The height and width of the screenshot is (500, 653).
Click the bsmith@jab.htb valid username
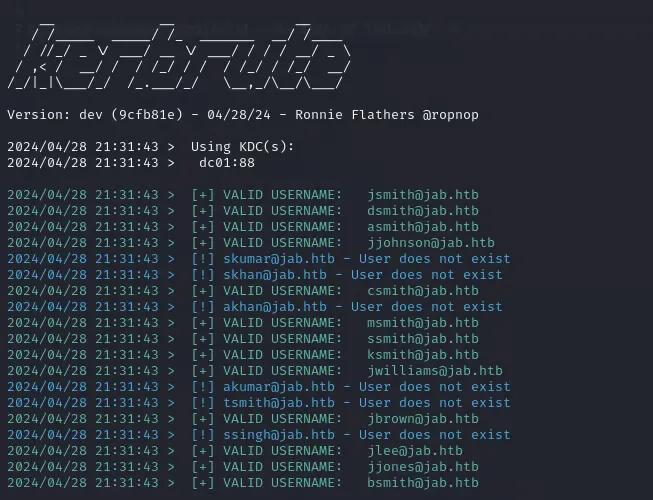pyautogui.click(x=423, y=483)
